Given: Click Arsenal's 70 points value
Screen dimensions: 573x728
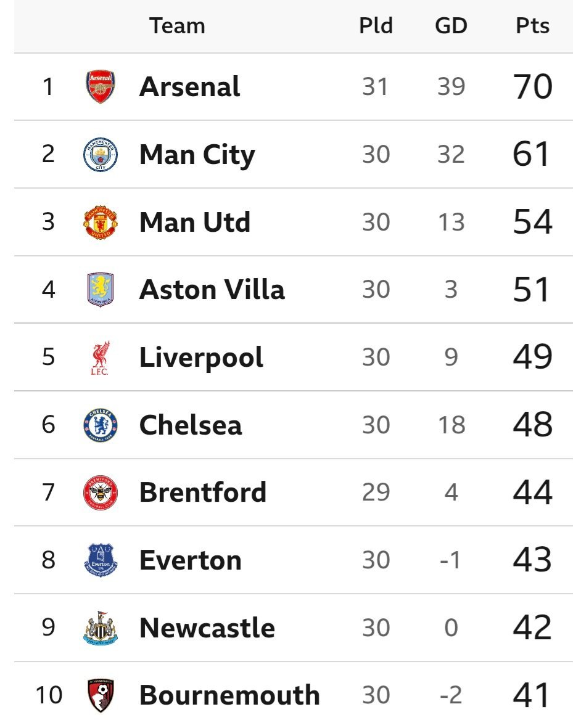Looking at the screenshot, I should pyautogui.click(x=532, y=87).
